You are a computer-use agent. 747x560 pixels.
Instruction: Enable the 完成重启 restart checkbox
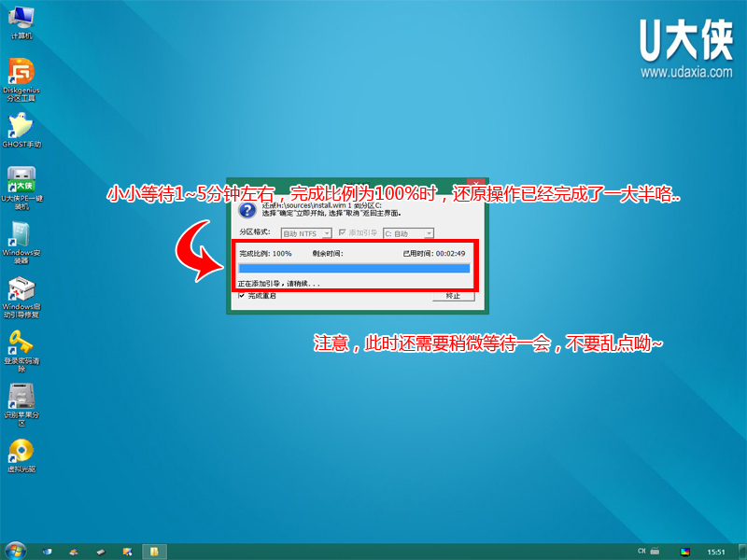pos(240,298)
